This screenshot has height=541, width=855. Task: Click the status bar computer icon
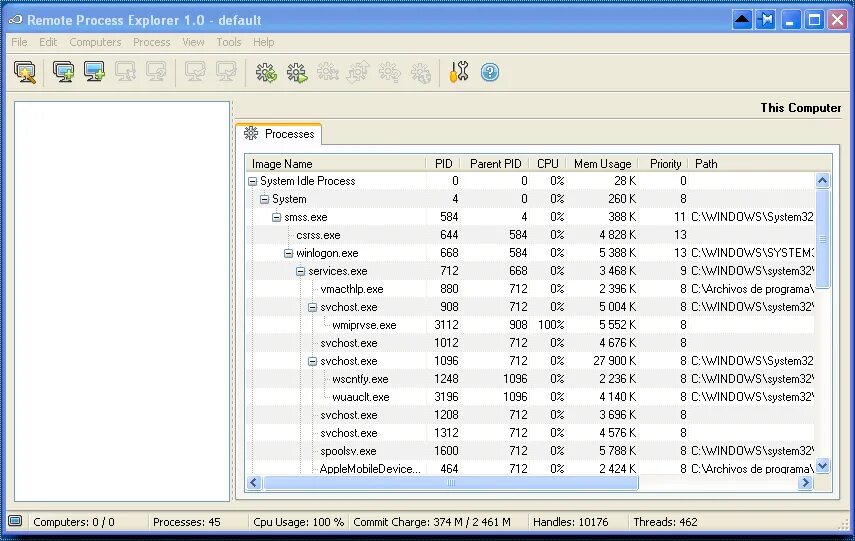click(15, 521)
